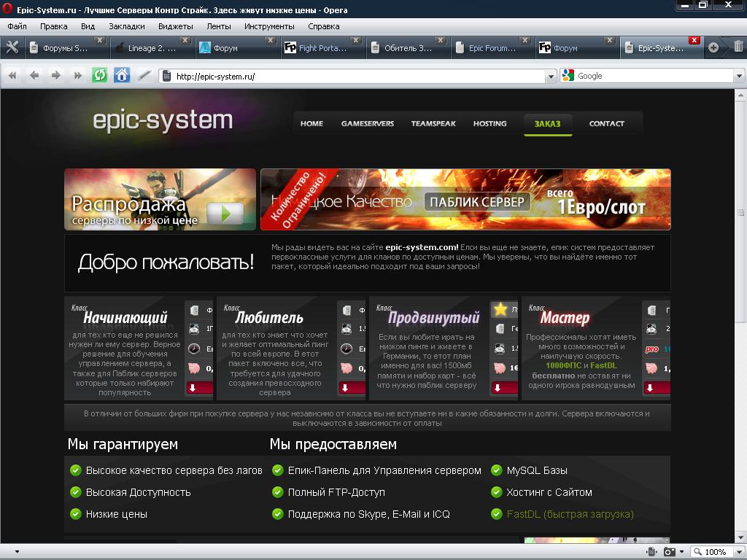Click the fast-forward navigation button
This screenshot has height=560, width=747.
click(77, 75)
